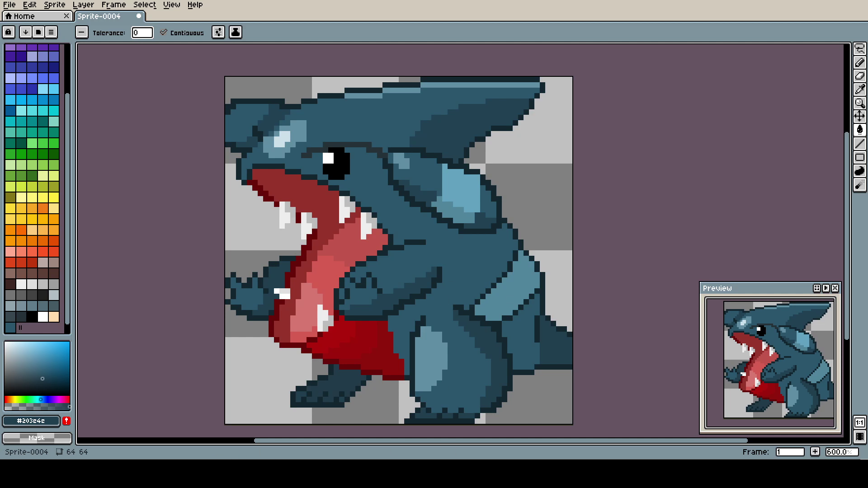The height and width of the screenshot is (488, 868).
Task: Click the canvas vertical scrollbar
Action: [x=847, y=235]
